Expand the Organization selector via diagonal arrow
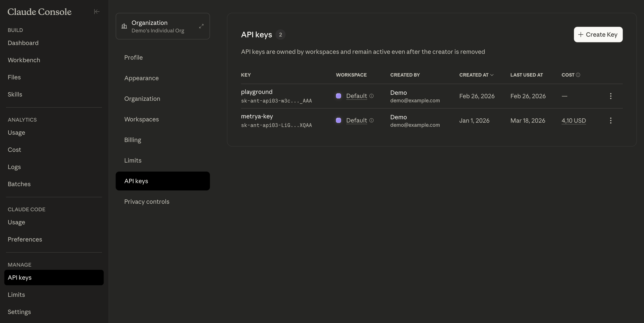This screenshot has width=644, height=323. (201, 26)
